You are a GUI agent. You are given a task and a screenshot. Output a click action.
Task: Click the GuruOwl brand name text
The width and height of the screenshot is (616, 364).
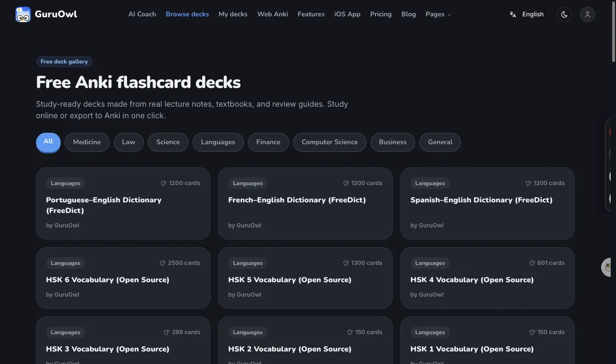(56, 14)
